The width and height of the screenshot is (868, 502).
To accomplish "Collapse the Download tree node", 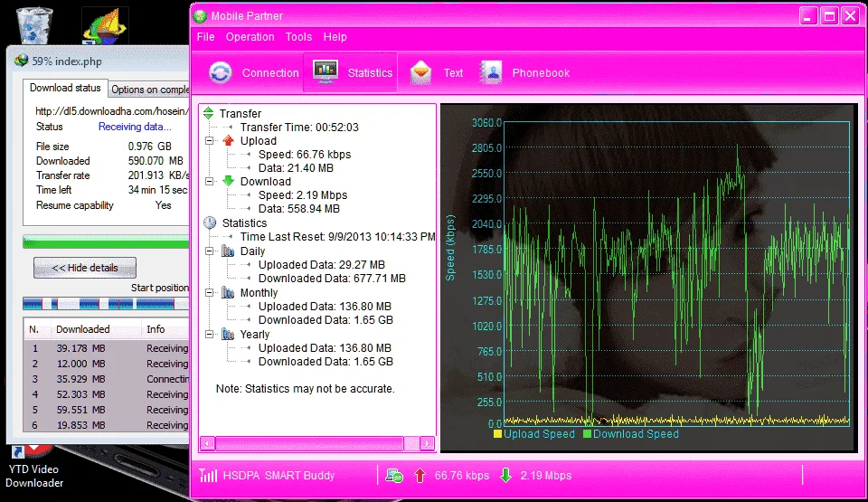I will [209, 181].
